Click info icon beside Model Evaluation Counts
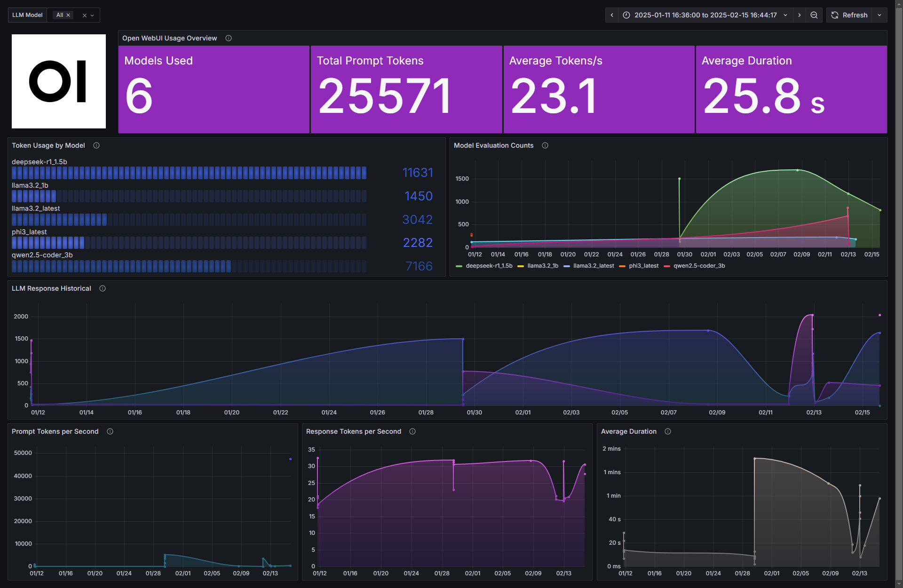The image size is (903, 588). (545, 145)
